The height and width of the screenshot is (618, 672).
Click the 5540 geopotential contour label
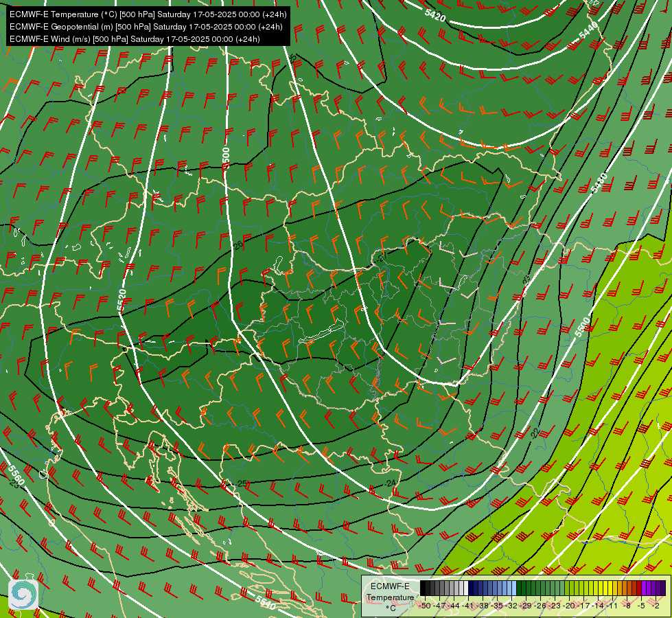(x=266, y=602)
